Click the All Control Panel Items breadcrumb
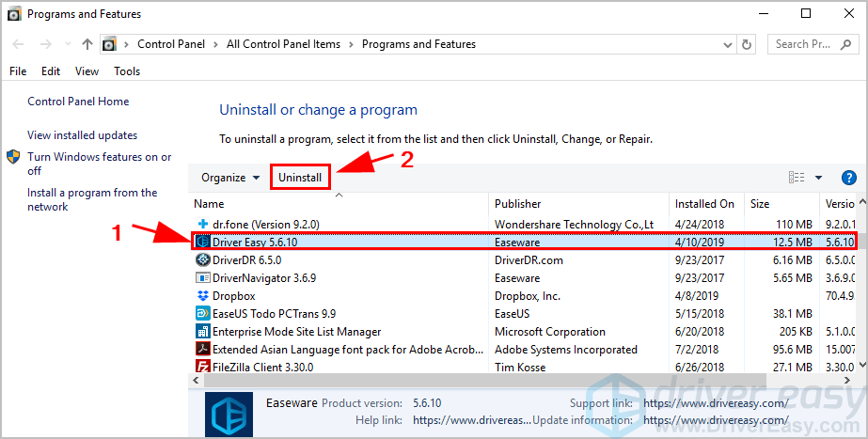This screenshot has height=439, width=868. point(283,44)
